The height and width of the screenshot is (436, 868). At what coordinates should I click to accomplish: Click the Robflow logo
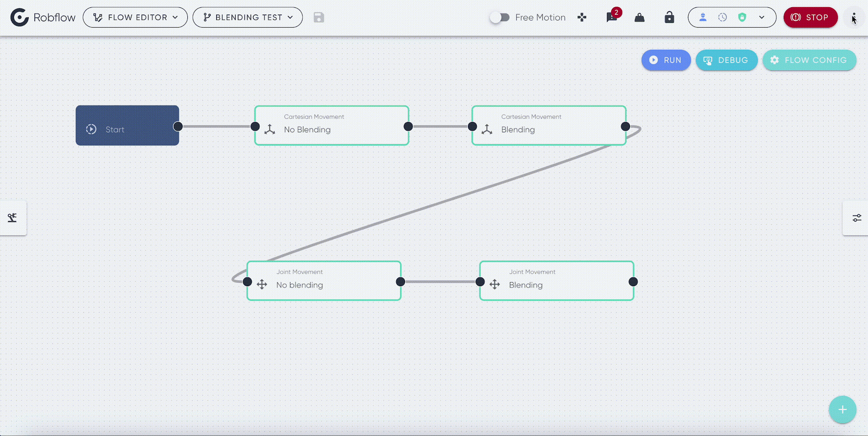(x=42, y=17)
